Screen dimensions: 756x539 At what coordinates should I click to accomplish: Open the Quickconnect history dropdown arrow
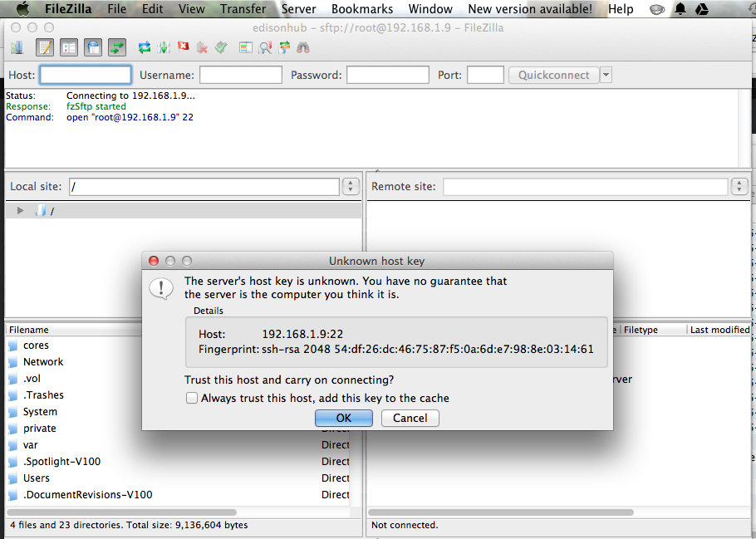pyautogui.click(x=606, y=76)
